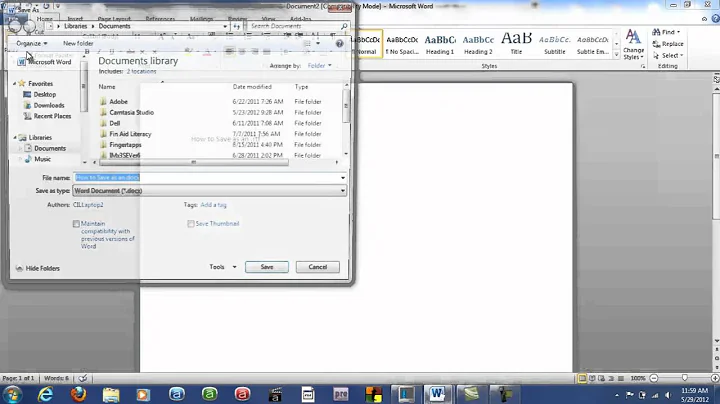
Task: Click the search magnifier icon
Action: (344, 26)
